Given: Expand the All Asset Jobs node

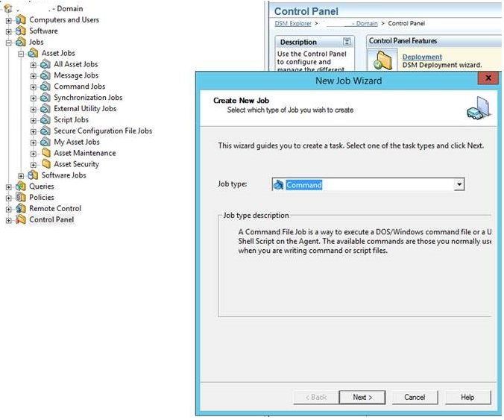Looking at the screenshot, I should coord(34,65).
